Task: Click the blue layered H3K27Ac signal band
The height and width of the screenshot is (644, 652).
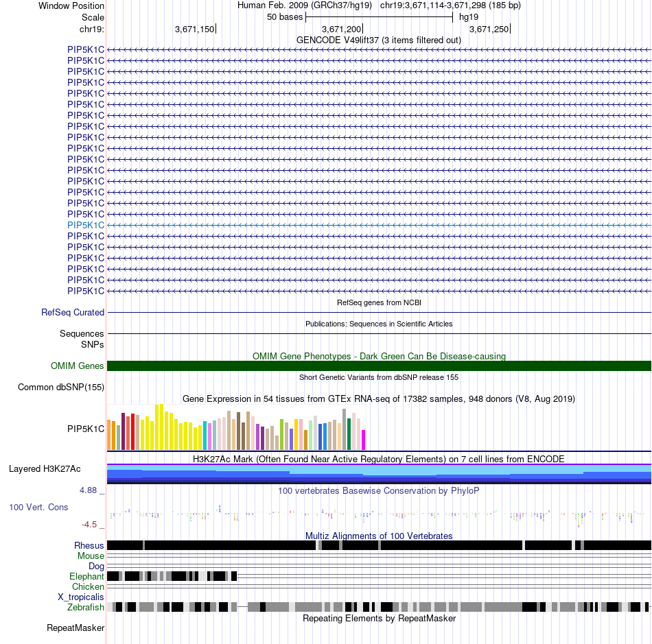Action: click(379, 474)
